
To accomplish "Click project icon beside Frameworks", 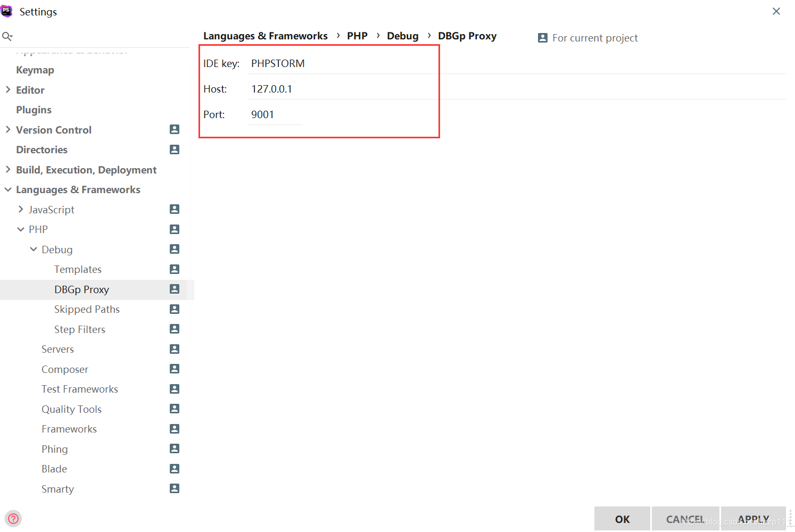I will tap(175, 429).
